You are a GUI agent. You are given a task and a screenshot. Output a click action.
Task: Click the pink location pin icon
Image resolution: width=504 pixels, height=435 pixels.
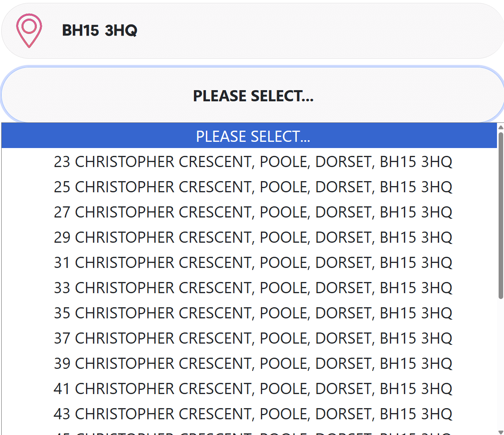tap(29, 30)
